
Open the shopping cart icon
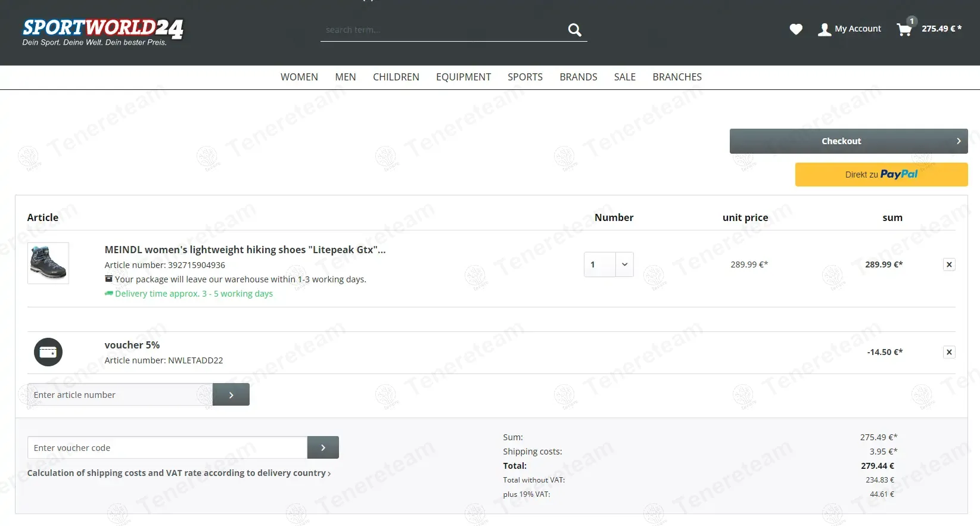click(904, 29)
